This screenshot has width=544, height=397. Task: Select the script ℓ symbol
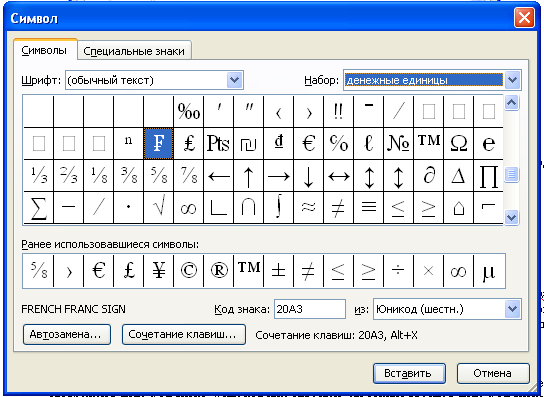(368, 143)
